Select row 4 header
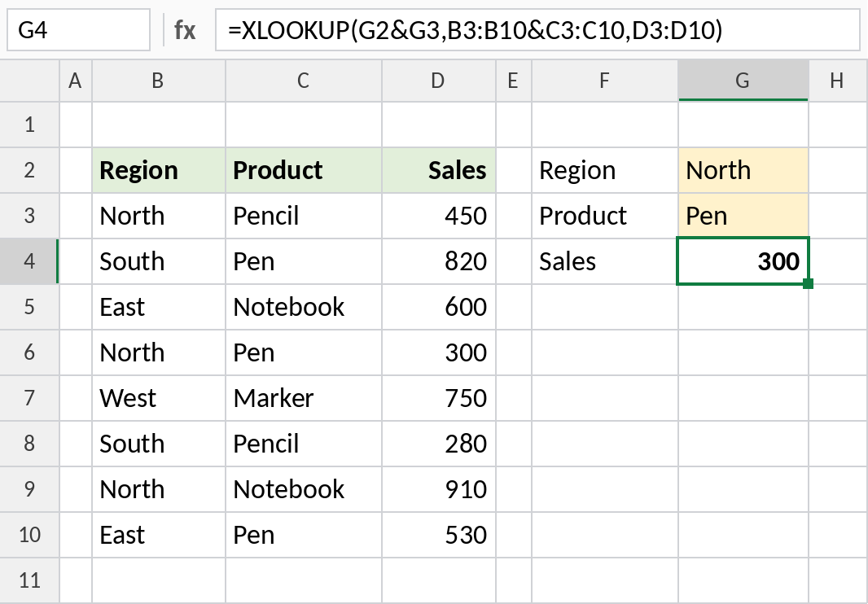868x604 pixels. click(x=29, y=261)
